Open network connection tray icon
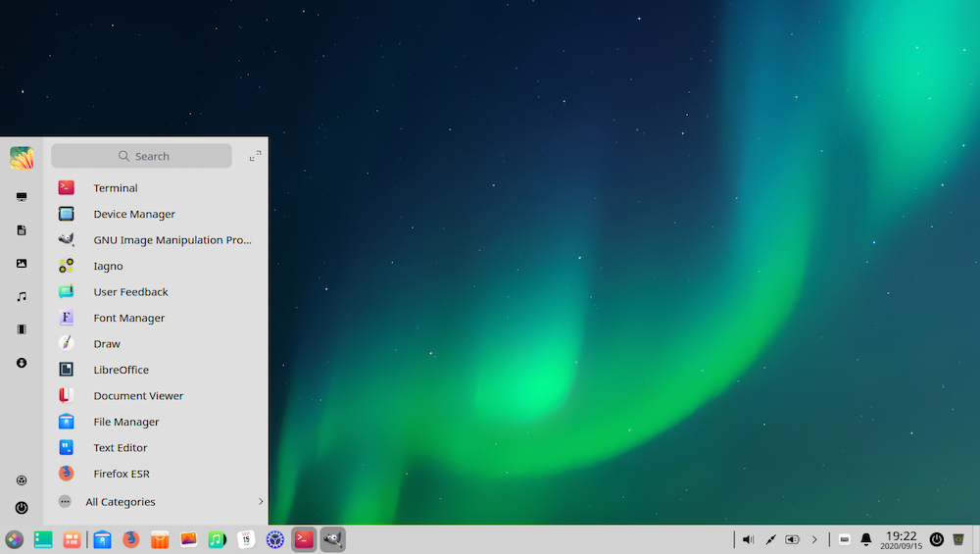 tap(770, 539)
